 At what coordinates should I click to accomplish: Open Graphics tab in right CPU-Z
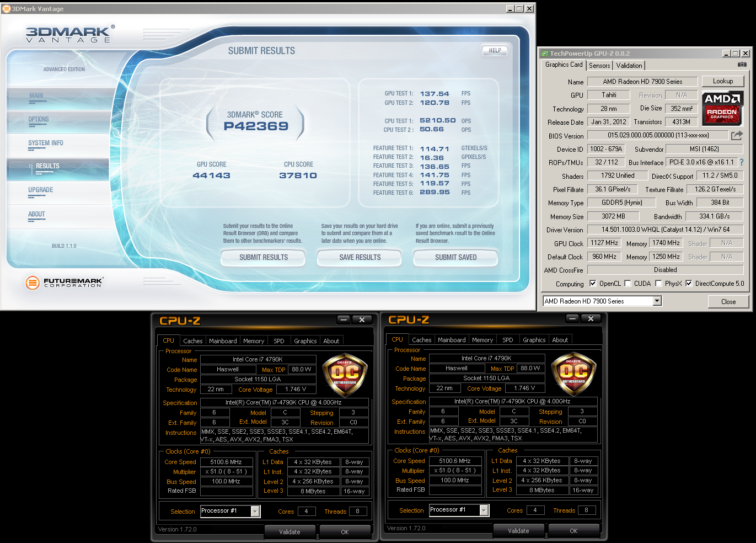[x=534, y=340]
